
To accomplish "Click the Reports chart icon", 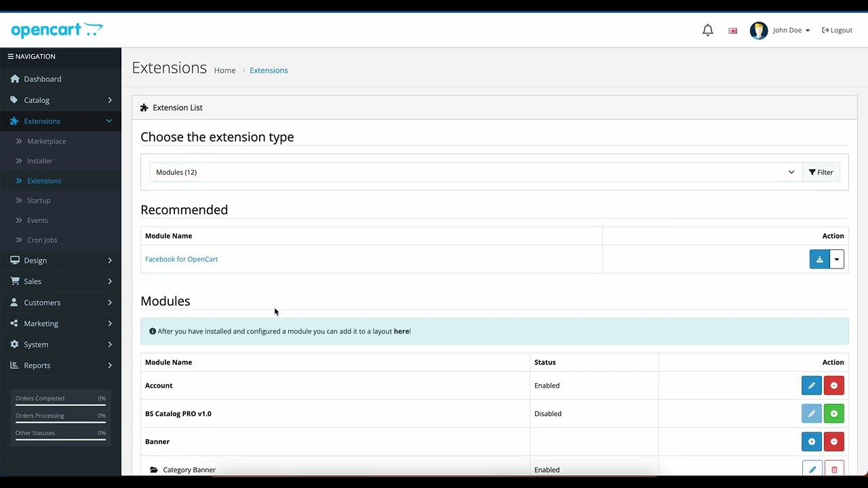I will [15, 365].
